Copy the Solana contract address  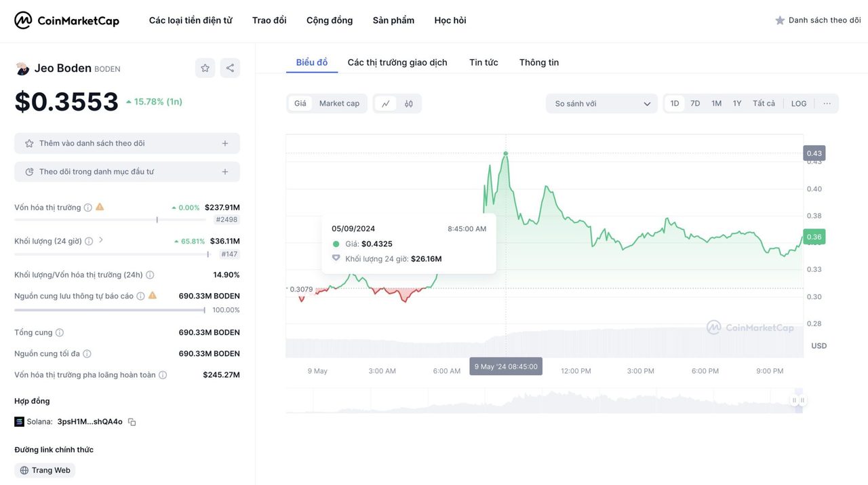coord(132,422)
